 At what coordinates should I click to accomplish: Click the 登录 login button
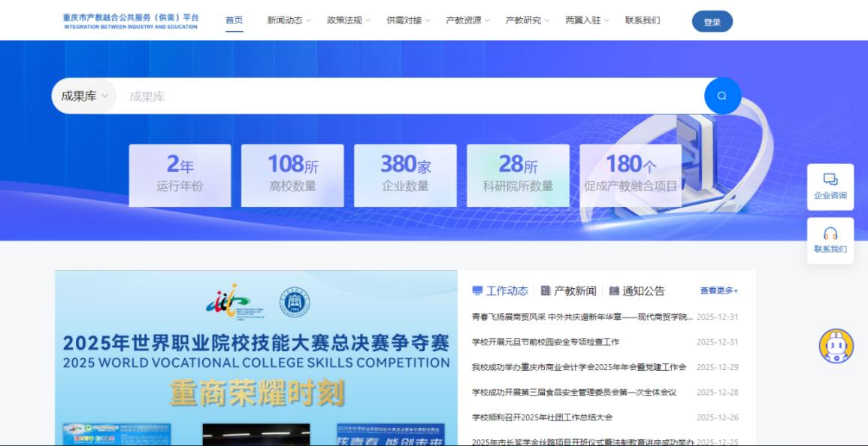pyautogui.click(x=712, y=21)
